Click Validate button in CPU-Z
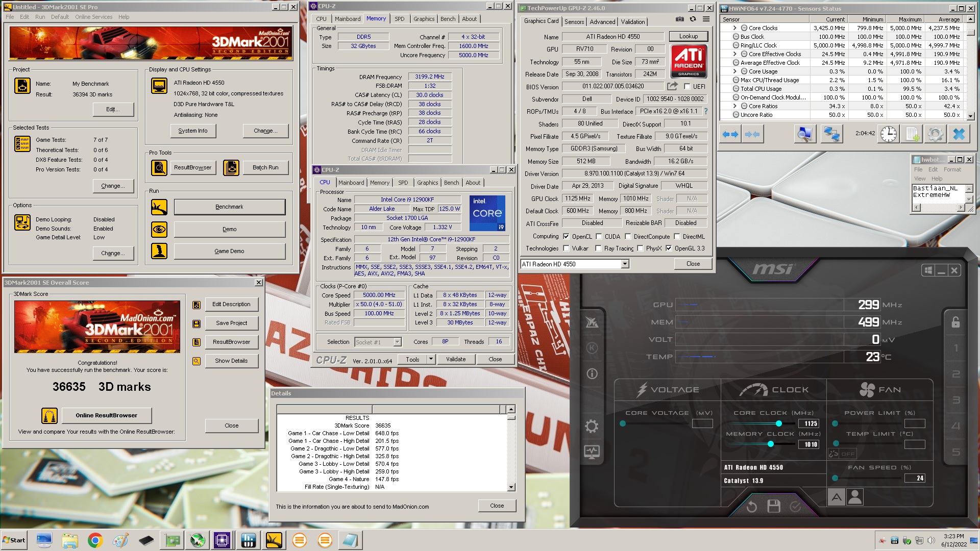 pyautogui.click(x=456, y=359)
